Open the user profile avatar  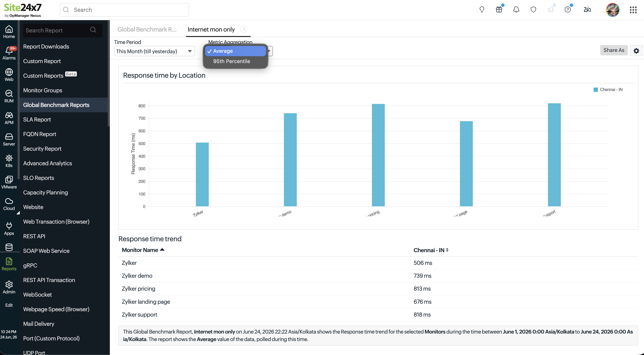pos(612,10)
